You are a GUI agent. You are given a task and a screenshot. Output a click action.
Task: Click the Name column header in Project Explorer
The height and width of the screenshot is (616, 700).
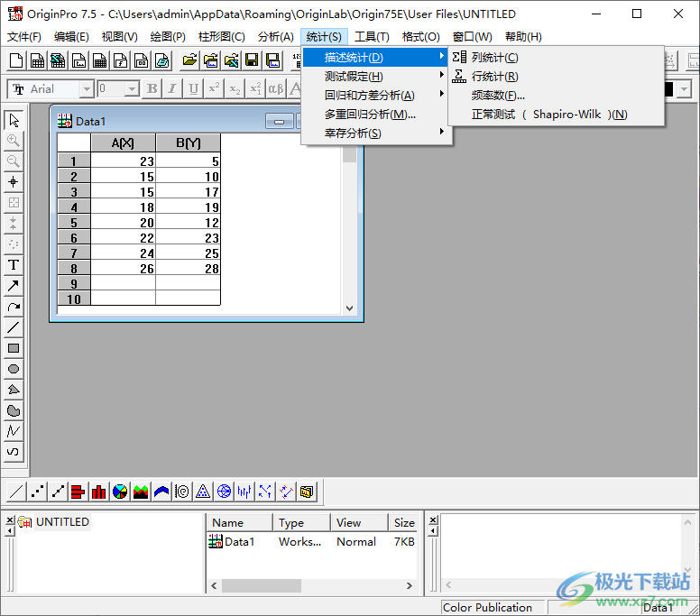[x=240, y=522]
